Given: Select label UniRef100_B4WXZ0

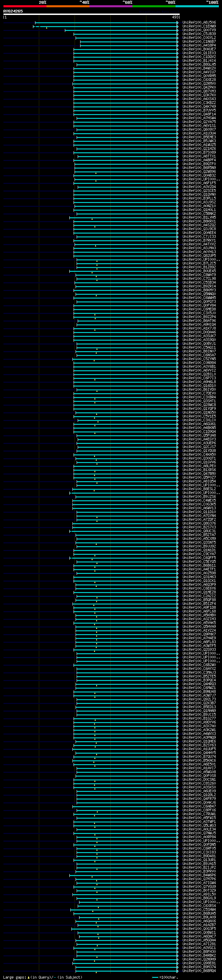Looking at the screenshot, I should tap(199, 68).
